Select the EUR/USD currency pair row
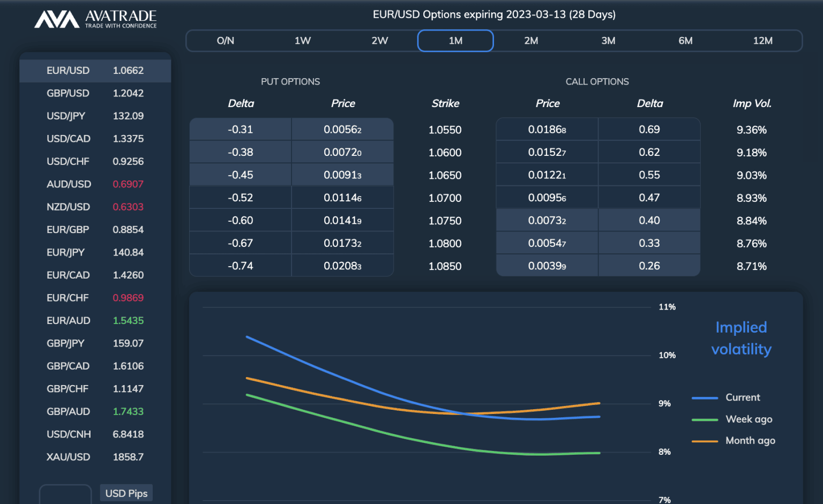Viewport: 823px width, 504px height. [x=95, y=71]
